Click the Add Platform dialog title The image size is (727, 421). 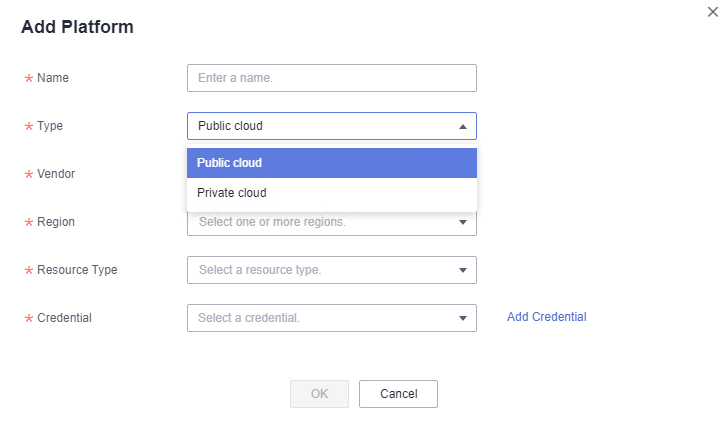[x=77, y=27]
